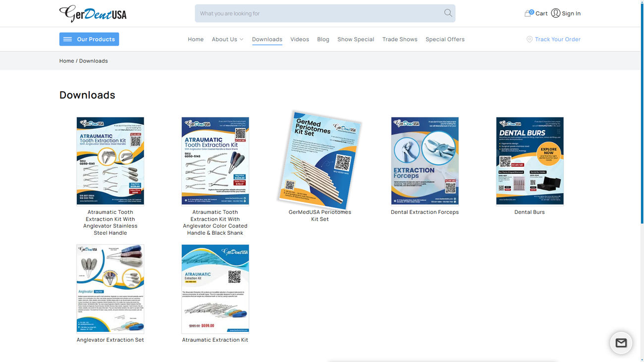Open the Cart link text
644x362 pixels.
click(541, 13)
